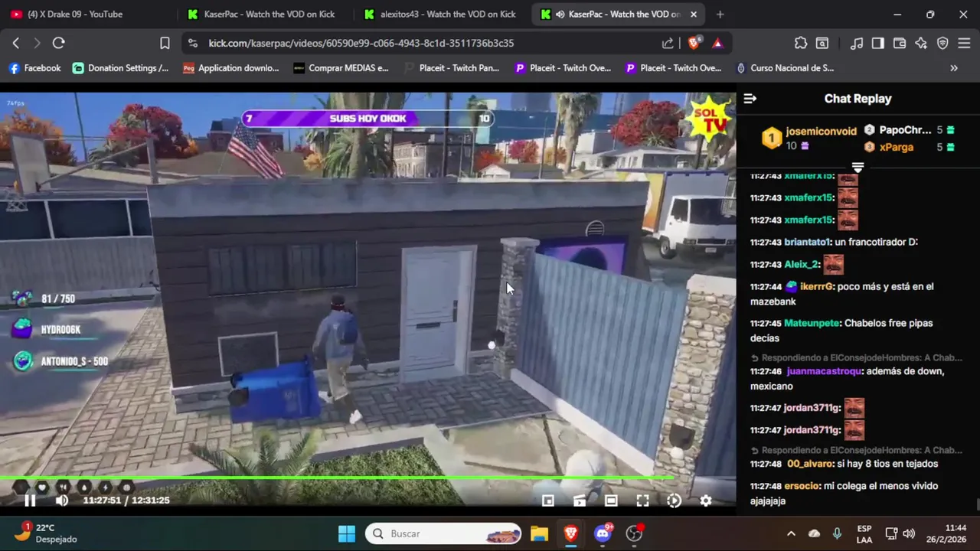Image resolution: width=980 pixels, height=551 pixels.
Task: Open the Brave main hamburger menu
Action: click(965, 44)
